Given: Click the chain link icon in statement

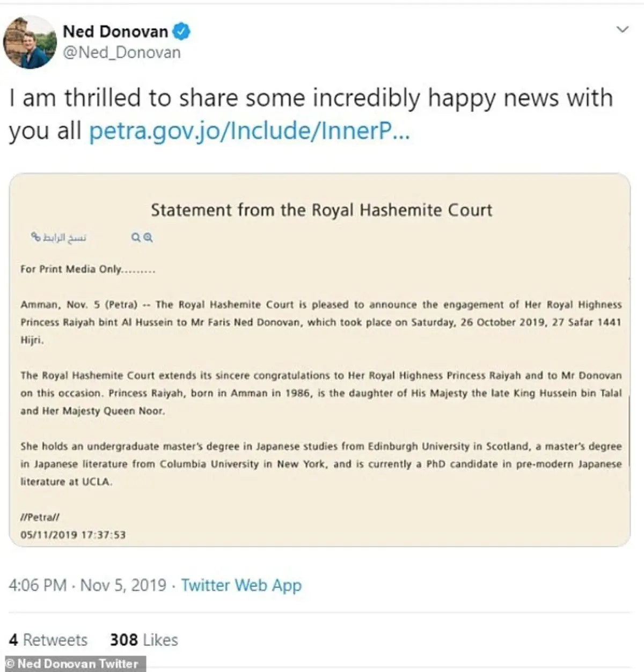Looking at the screenshot, I should click(36, 237).
